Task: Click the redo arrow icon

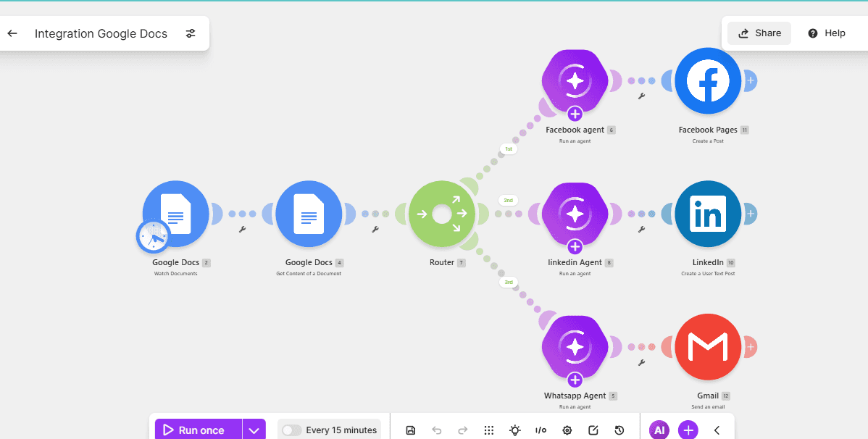Action: click(x=463, y=430)
